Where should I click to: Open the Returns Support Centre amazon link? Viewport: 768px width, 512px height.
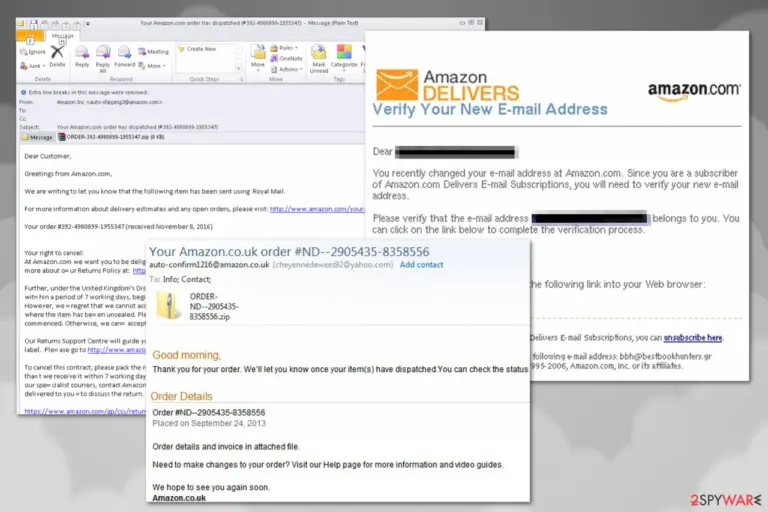(x=117, y=350)
